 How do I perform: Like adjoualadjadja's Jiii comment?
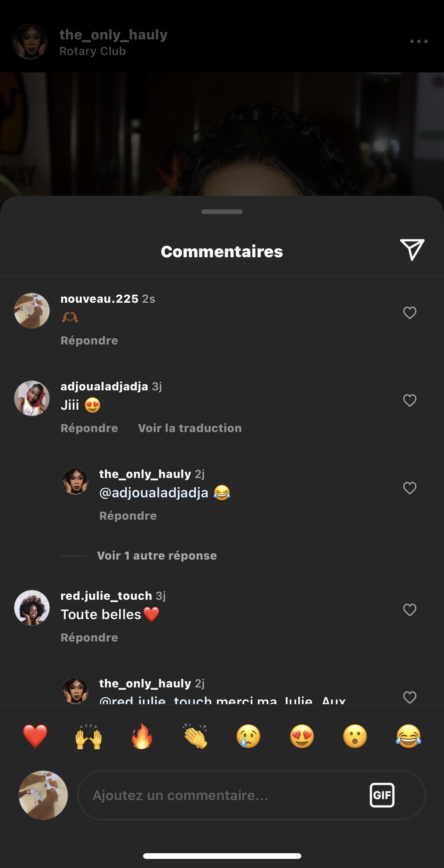pyautogui.click(x=409, y=401)
